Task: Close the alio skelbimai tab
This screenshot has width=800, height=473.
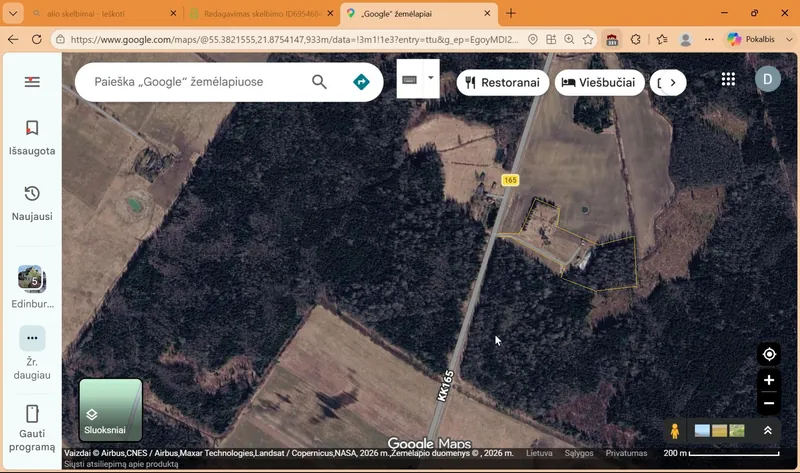Action: pos(173,14)
